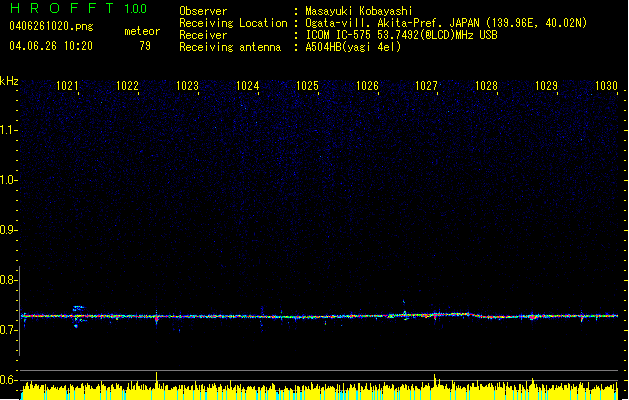Select the 1025 time marker

click(x=307, y=87)
